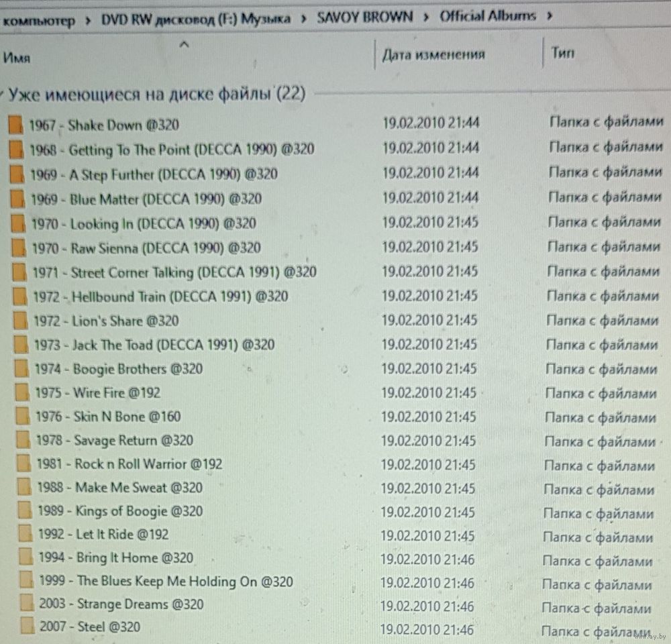Click folder icon of 1988 - Make Me Sweat
Image resolution: width=671 pixels, height=644 pixels.
[24, 487]
